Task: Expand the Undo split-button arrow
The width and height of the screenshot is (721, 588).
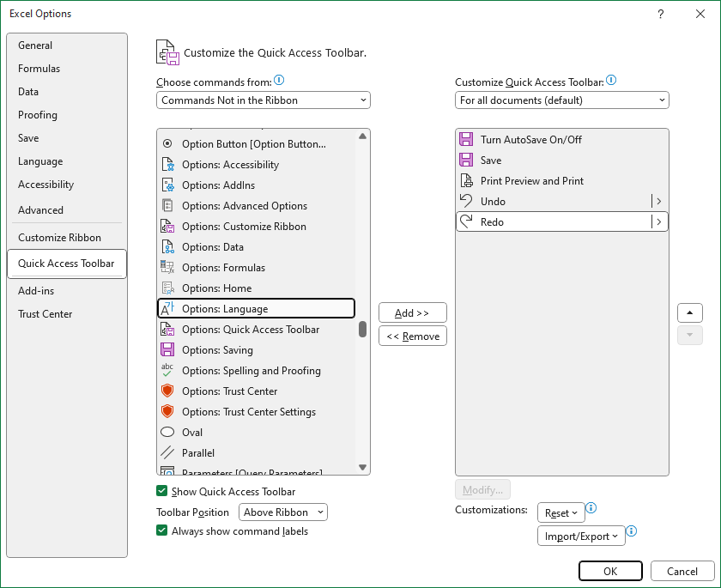Action: pyautogui.click(x=659, y=202)
